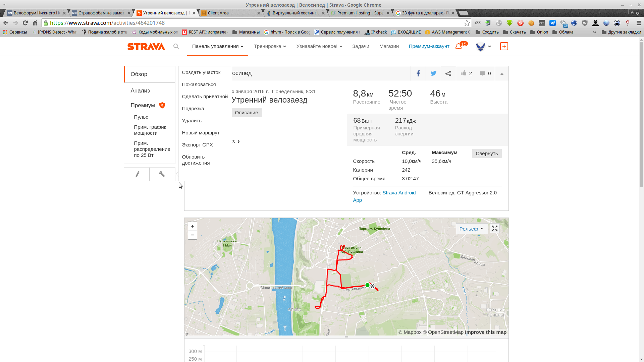Open Прим. график мощности item

click(x=150, y=130)
